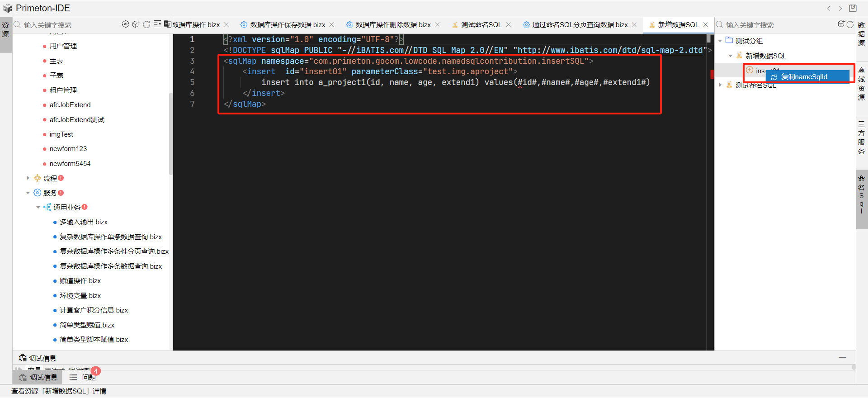Click the collapse-all list icon in resource toolbar

tap(157, 24)
